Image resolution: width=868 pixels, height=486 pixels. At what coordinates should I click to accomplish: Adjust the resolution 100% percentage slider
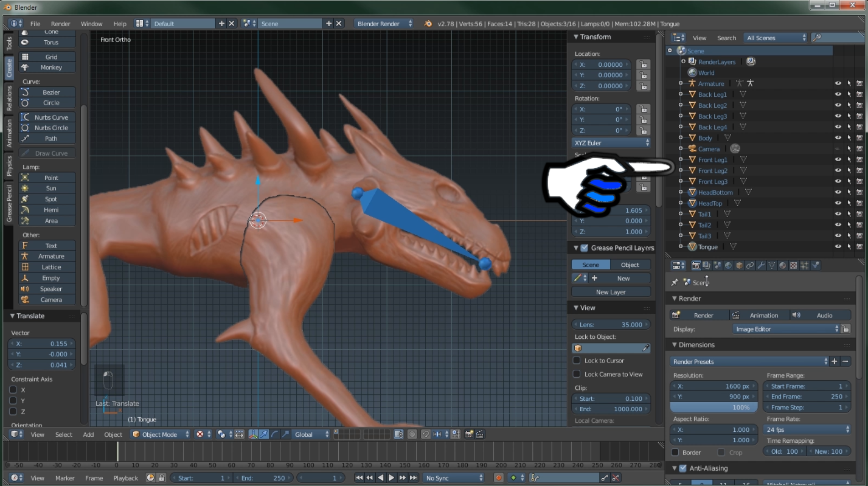[x=714, y=408]
